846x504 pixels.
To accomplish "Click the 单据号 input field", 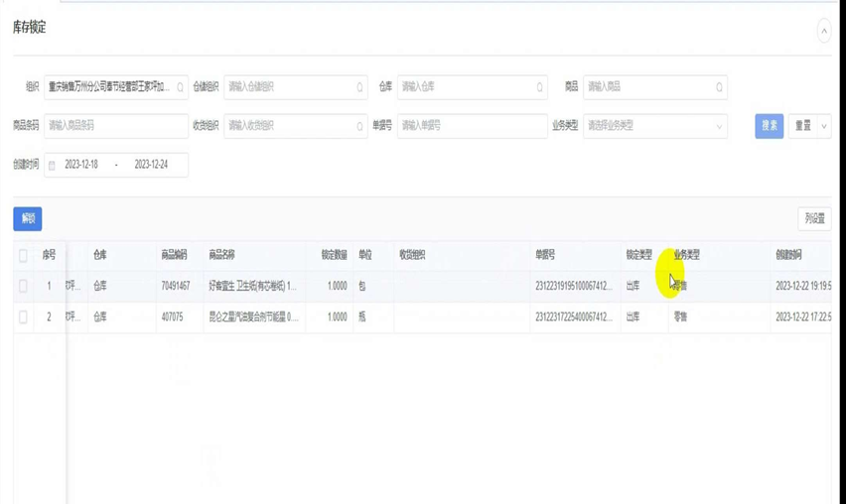I will point(472,126).
